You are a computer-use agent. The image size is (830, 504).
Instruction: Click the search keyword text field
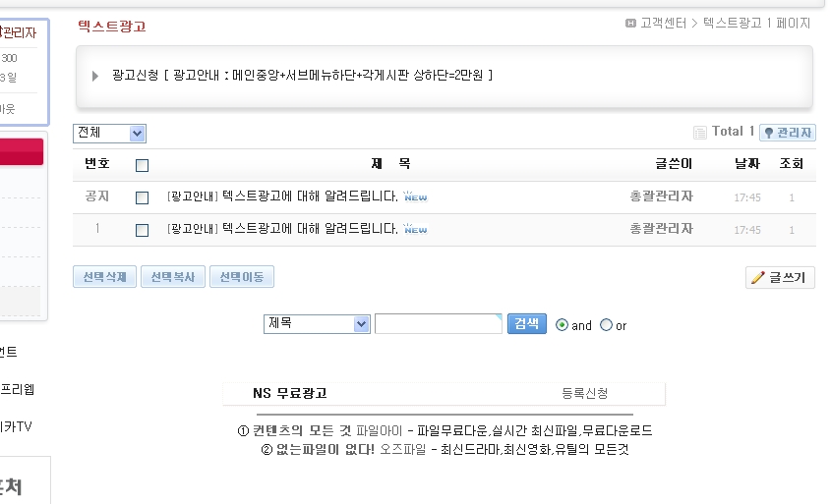click(x=439, y=324)
